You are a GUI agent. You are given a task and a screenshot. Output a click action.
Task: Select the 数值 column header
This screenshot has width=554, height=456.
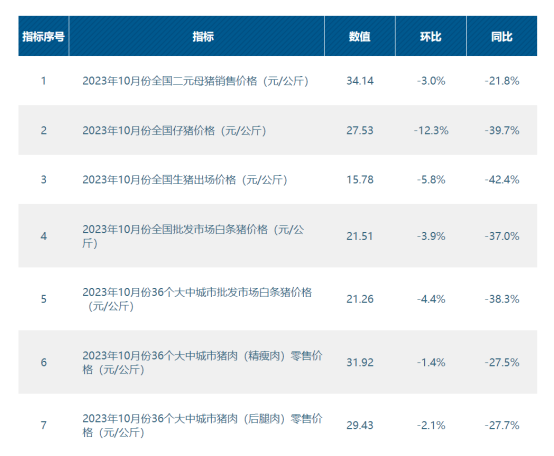[360, 36]
